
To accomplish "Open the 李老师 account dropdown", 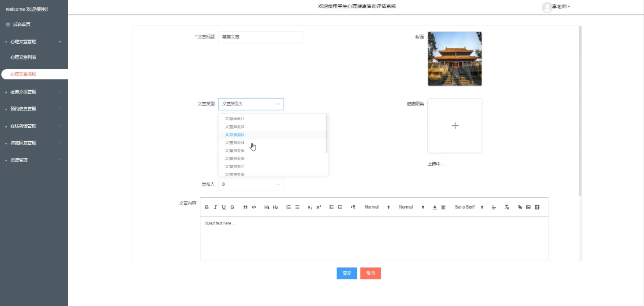I will [561, 7].
